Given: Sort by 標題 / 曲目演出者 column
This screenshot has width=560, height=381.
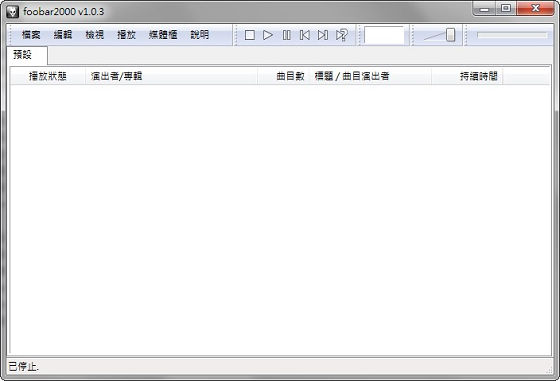Looking at the screenshot, I should 370,76.
